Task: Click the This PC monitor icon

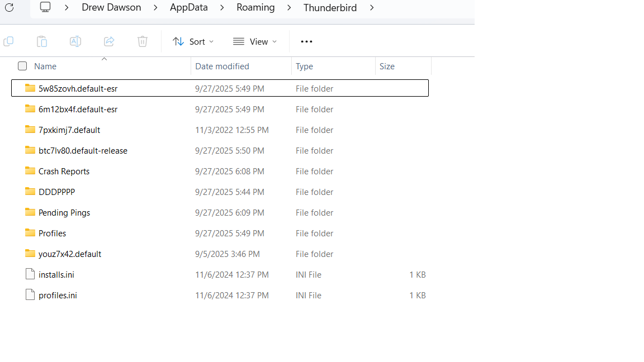Action: pos(45,7)
